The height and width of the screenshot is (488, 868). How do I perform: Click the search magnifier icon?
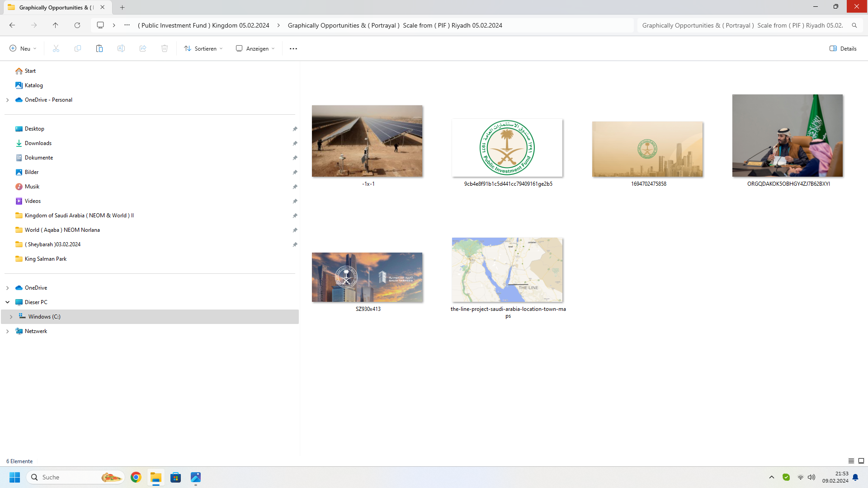pyautogui.click(x=854, y=25)
